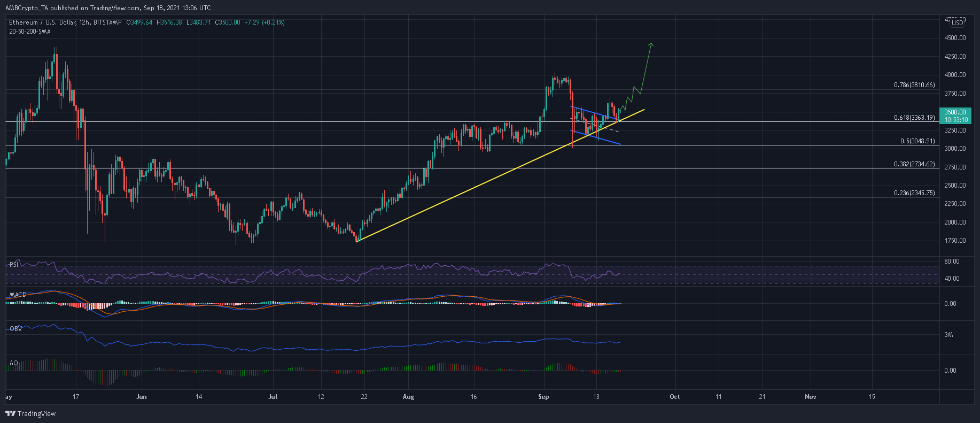Click the 3000.00 price axis label
980x423 pixels.
pos(955,149)
